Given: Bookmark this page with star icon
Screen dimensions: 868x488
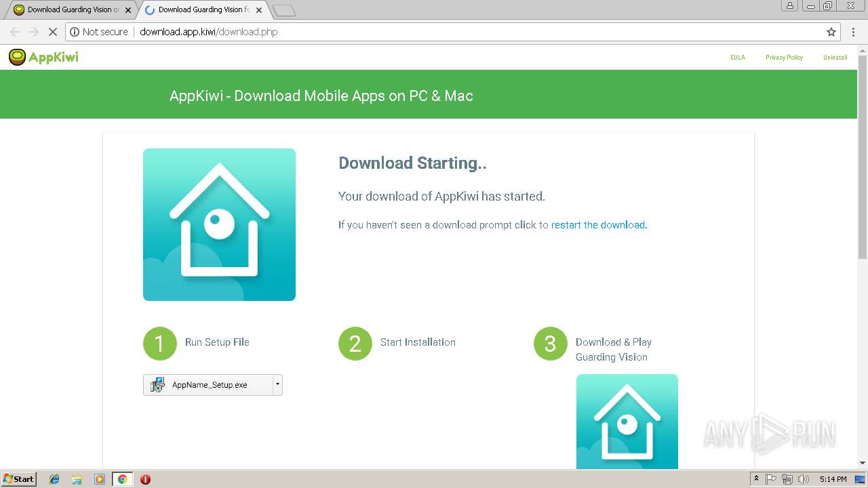Looking at the screenshot, I should click(x=831, y=32).
